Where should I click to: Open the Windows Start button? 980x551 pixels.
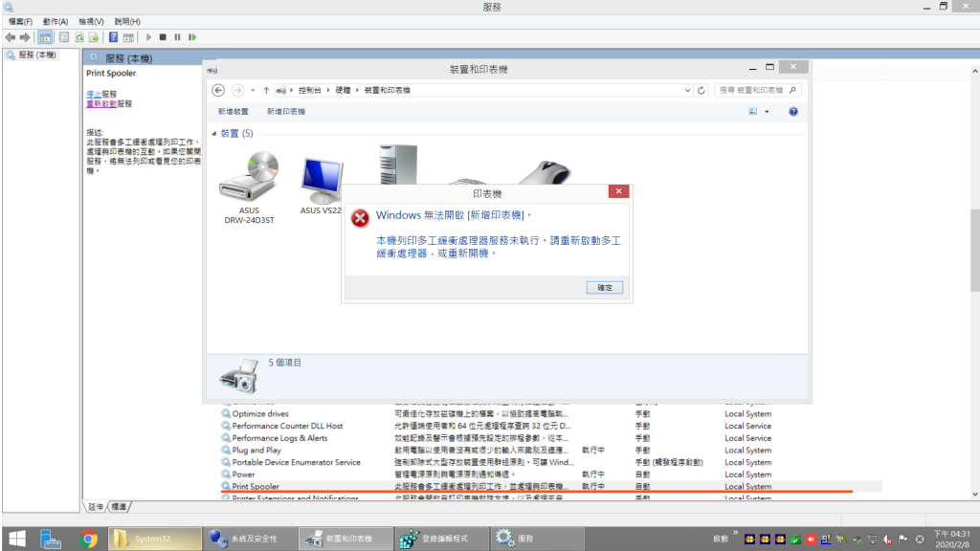pos(17,539)
